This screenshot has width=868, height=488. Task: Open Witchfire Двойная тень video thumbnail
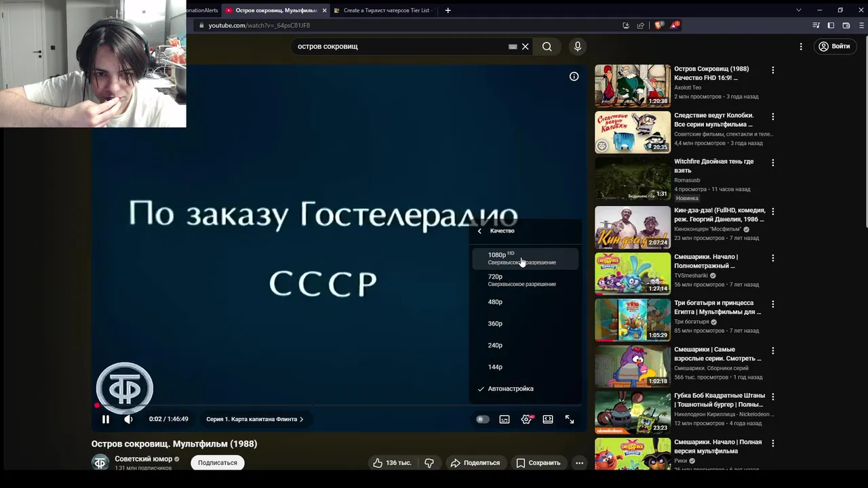pos(633,178)
